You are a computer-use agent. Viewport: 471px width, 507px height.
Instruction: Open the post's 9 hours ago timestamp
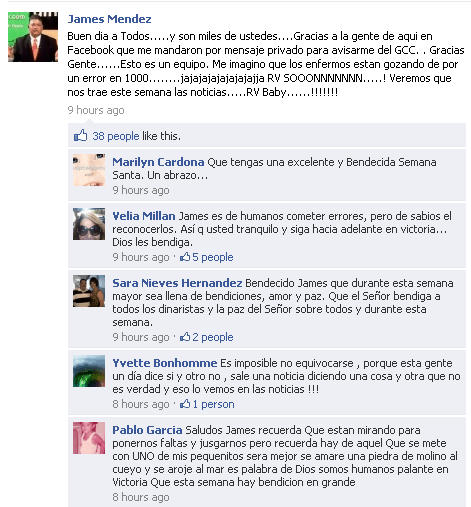coord(96,110)
